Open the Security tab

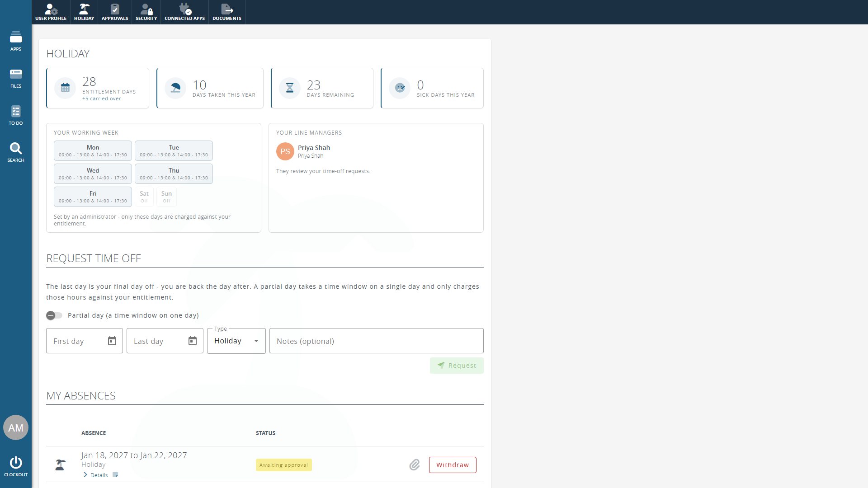coord(146,12)
